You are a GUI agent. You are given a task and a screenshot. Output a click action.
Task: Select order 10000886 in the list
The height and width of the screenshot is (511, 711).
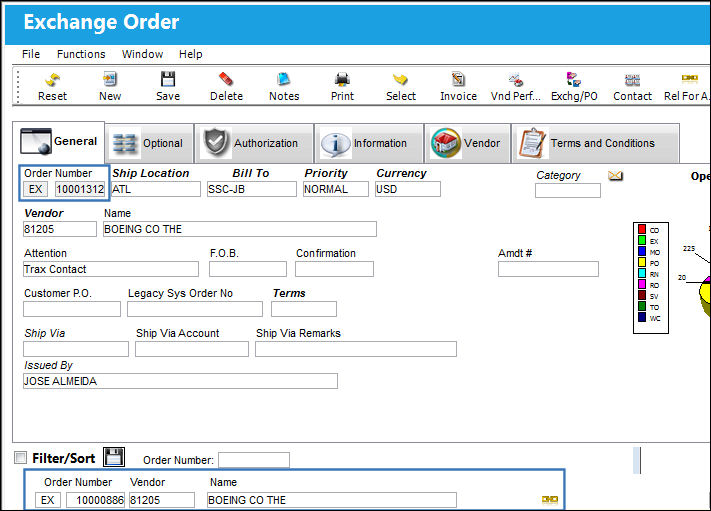[x=95, y=500]
